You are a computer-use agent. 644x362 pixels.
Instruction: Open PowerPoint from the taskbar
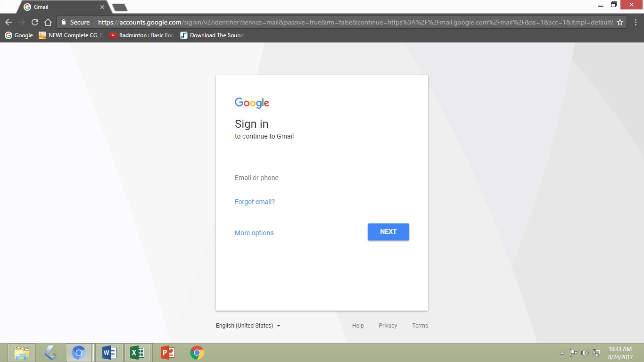pyautogui.click(x=168, y=353)
